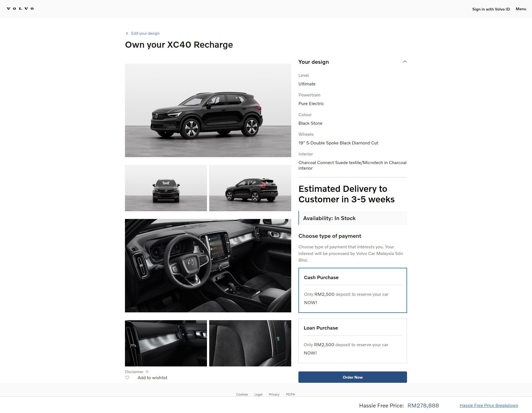Click the 'Black Stone' colour value
This screenshot has width=532, height=413.
tap(310, 123)
